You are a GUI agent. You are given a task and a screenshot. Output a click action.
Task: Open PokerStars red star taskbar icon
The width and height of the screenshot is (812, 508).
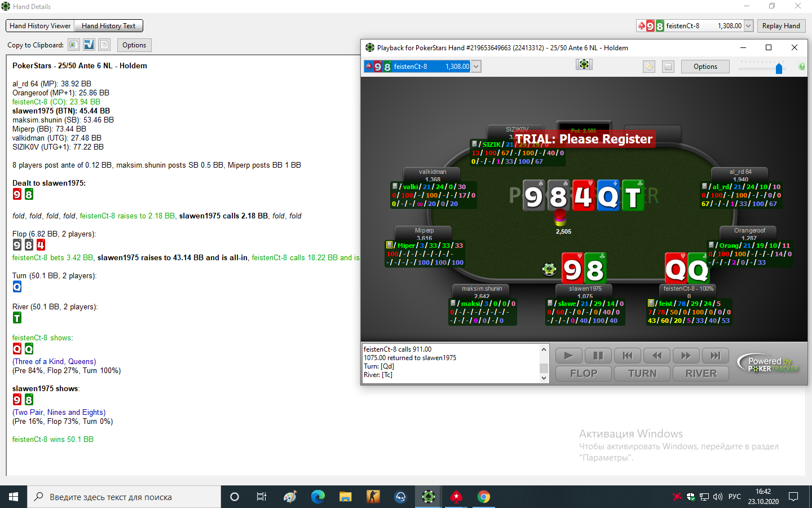[456, 497]
